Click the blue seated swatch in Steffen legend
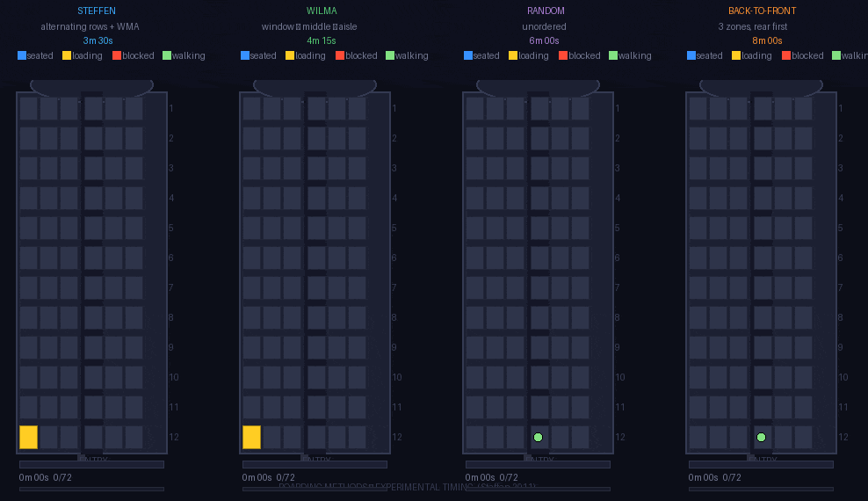The height and width of the screenshot is (501, 868). tap(22, 55)
